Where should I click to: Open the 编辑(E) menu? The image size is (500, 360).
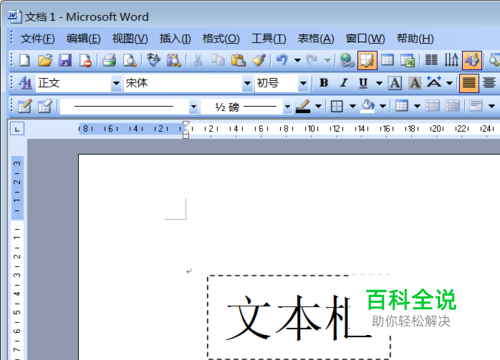(x=83, y=39)
